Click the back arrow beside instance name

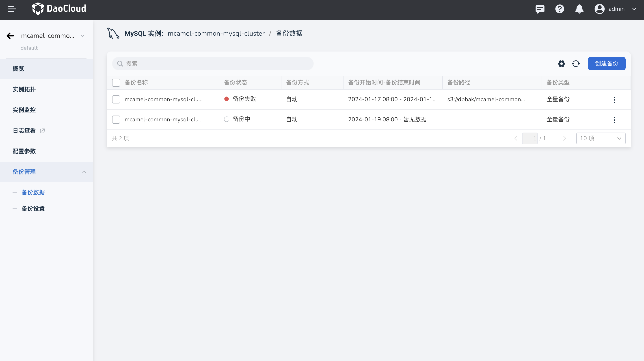click(x=10, y=36)
